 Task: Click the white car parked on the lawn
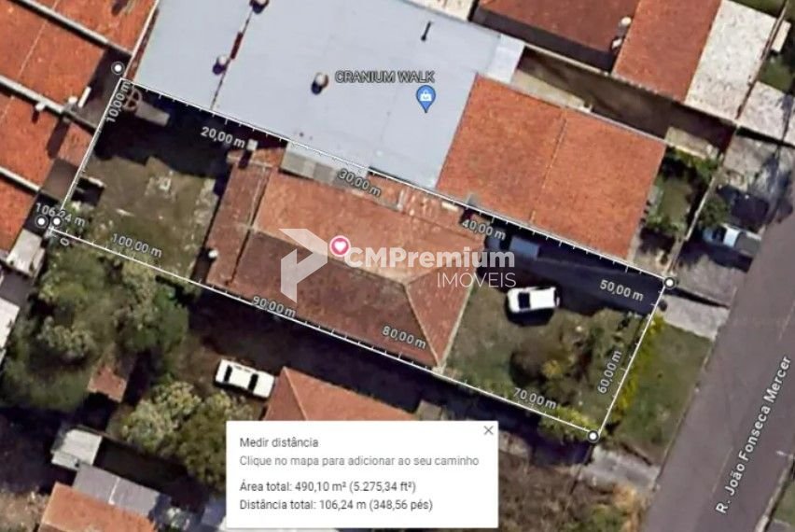533,300
